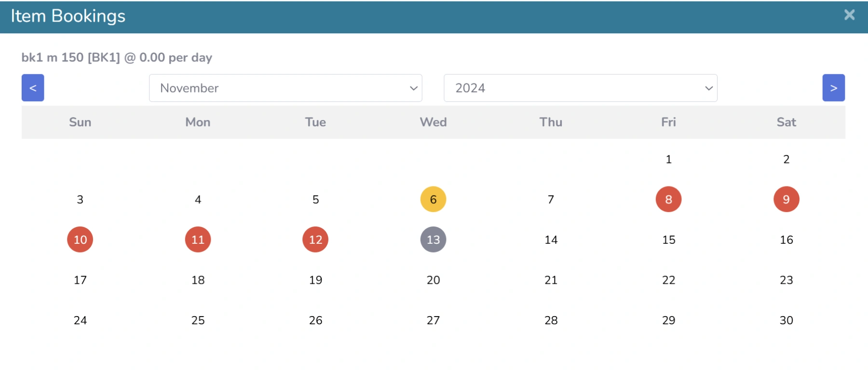
Task: Pick the red booked day 12
Action: click(x=315, y=239)
